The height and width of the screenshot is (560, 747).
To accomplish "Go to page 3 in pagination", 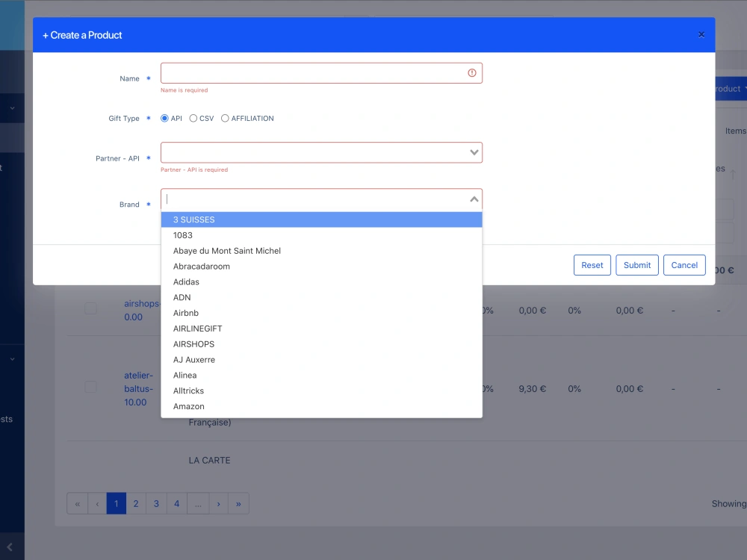I will (156, 503).
